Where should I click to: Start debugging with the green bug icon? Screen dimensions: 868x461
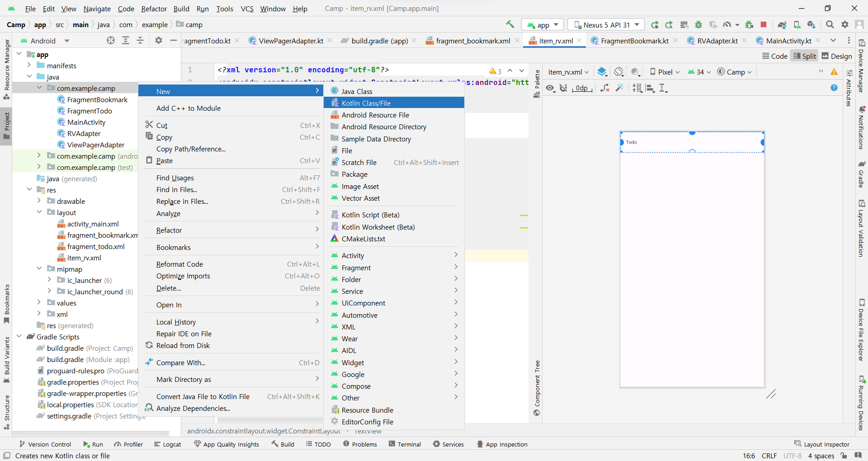point(699,24)
